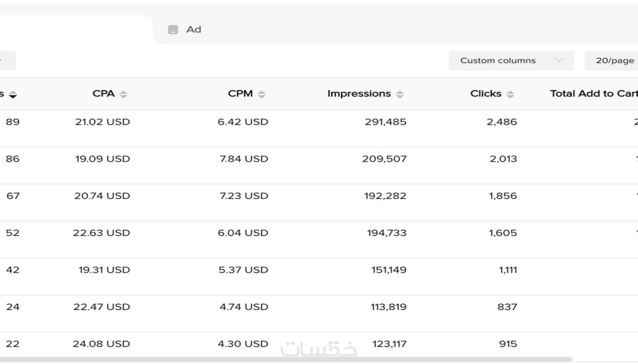Click the Clicks column header label
638x364 pixels.
click(x=486, y=94)
